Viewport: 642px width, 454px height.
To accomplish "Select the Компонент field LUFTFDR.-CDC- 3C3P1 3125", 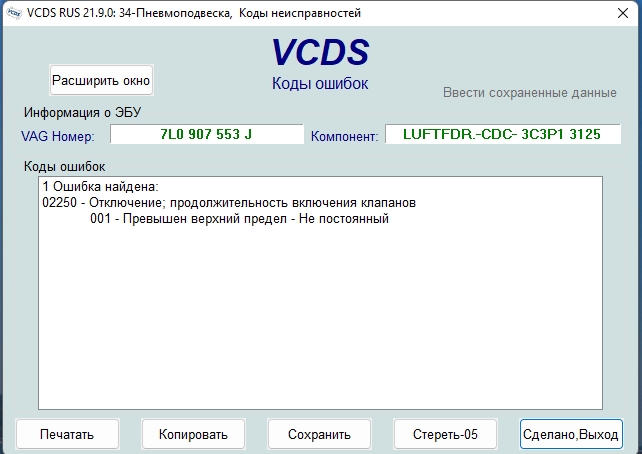I will (x=503, y=134).
